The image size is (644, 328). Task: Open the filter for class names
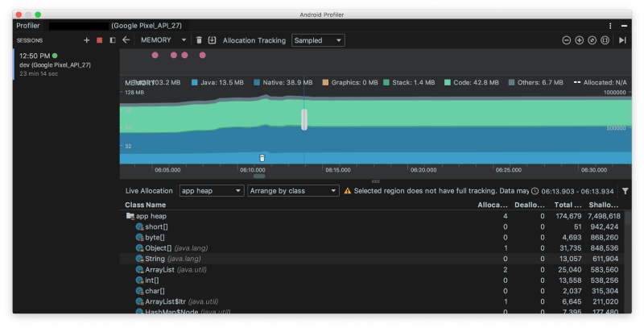click(x=625, y=191)
